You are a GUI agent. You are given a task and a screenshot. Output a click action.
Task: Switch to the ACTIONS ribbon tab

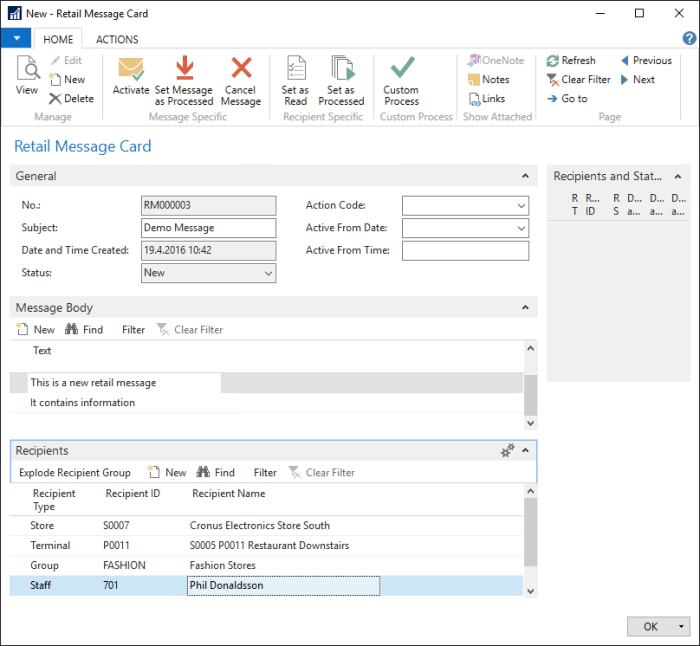click(117, 40)
